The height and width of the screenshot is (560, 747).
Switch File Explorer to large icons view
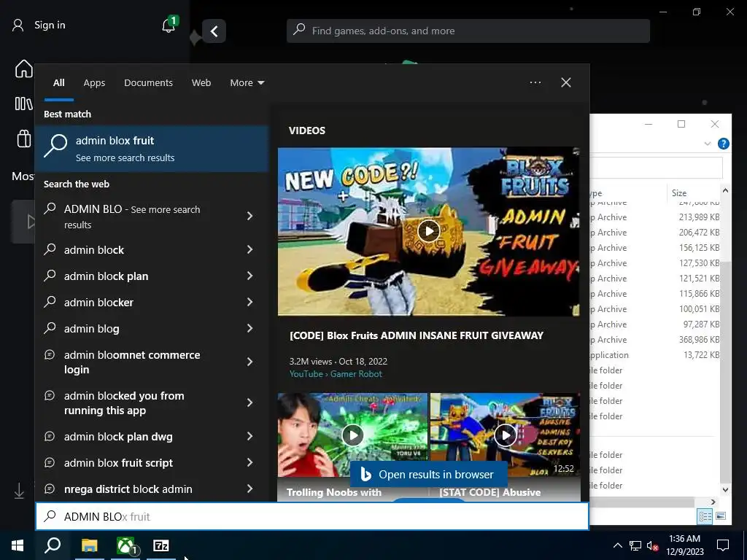[721, 516]
